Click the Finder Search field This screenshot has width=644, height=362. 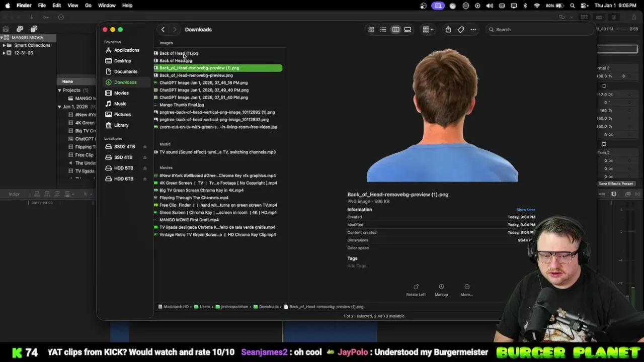tap(541, 30)
